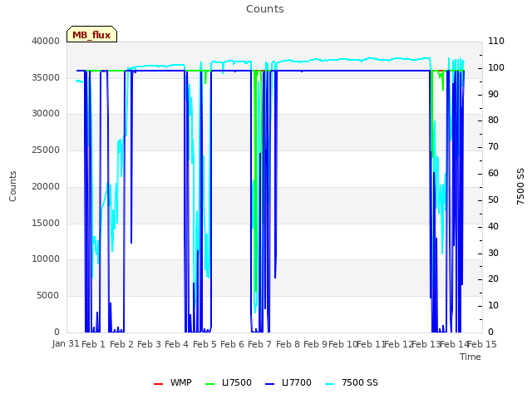Click the Feb 15 date tick

pos(482,344)
